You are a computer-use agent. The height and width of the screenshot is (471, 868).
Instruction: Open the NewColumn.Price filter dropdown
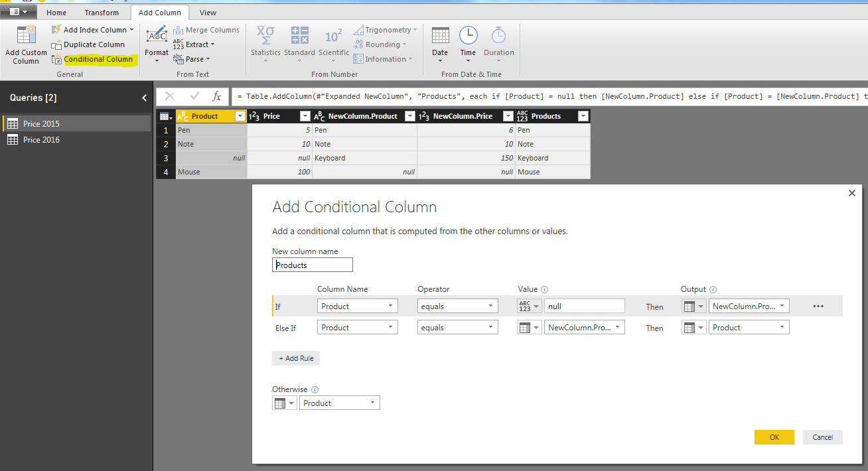click(508, 116)
